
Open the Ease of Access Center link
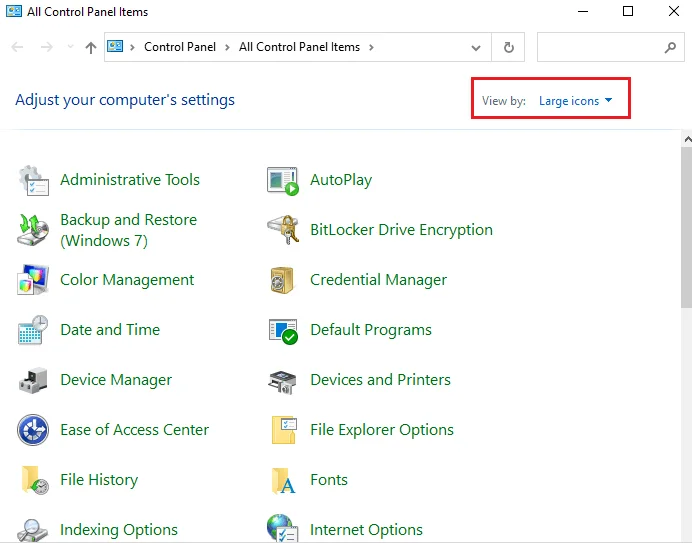click(135, 430)
